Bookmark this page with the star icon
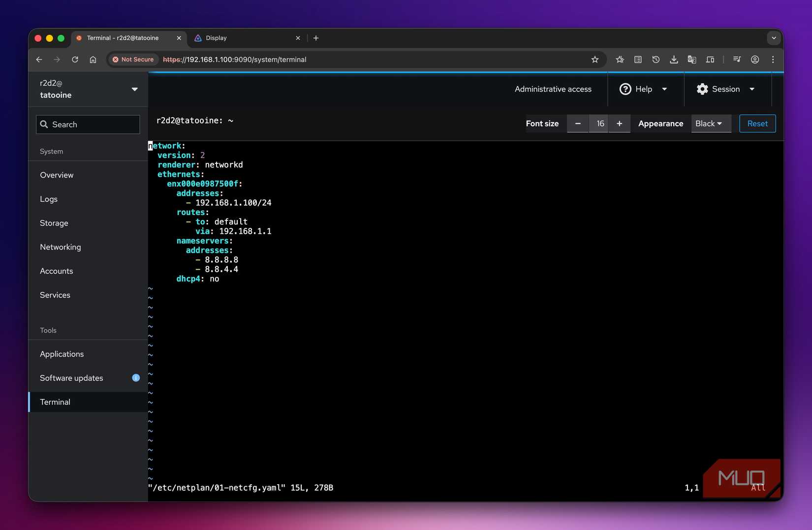The height and width of the screenshot is (530, 812). coord(594,60)
